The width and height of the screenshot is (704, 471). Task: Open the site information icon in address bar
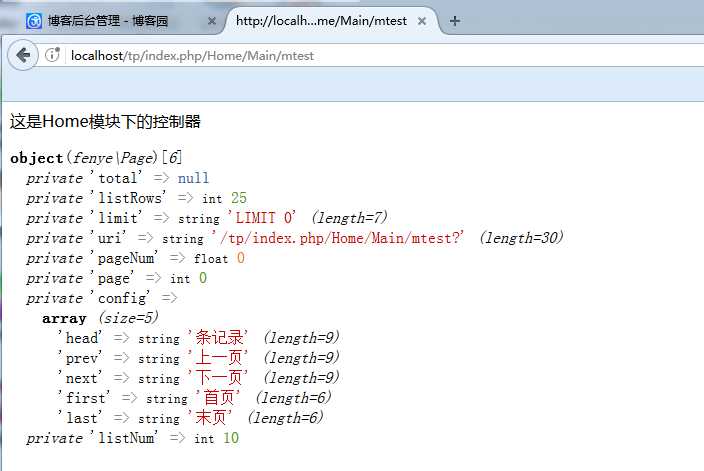pos(53,55)
